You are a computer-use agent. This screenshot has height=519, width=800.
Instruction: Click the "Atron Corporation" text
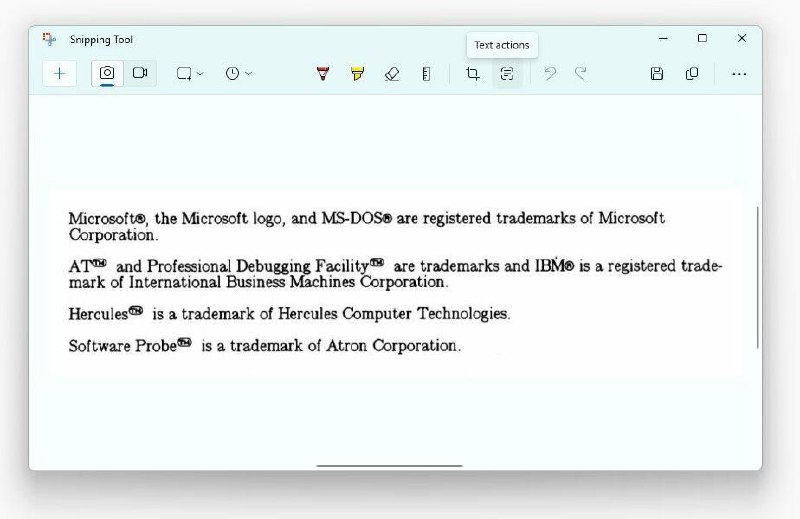(x=391, y=345)
